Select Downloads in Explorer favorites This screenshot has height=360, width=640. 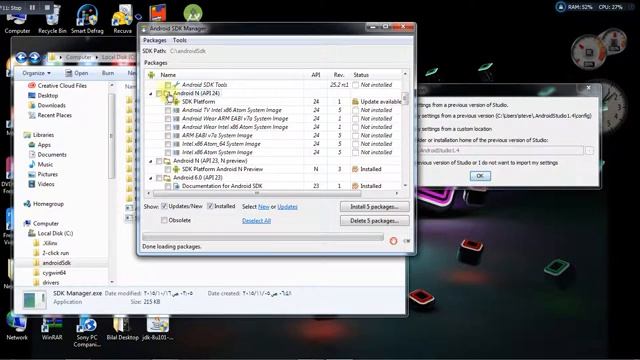(x=51, y=105)
